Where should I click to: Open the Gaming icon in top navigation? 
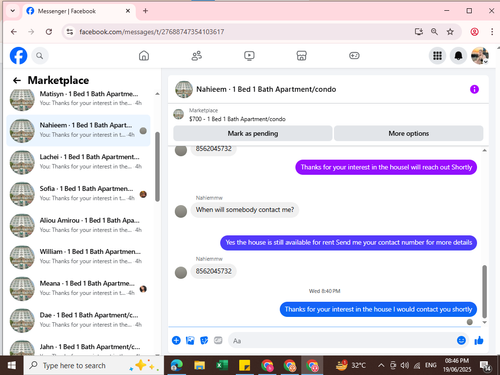click(354, 56)
